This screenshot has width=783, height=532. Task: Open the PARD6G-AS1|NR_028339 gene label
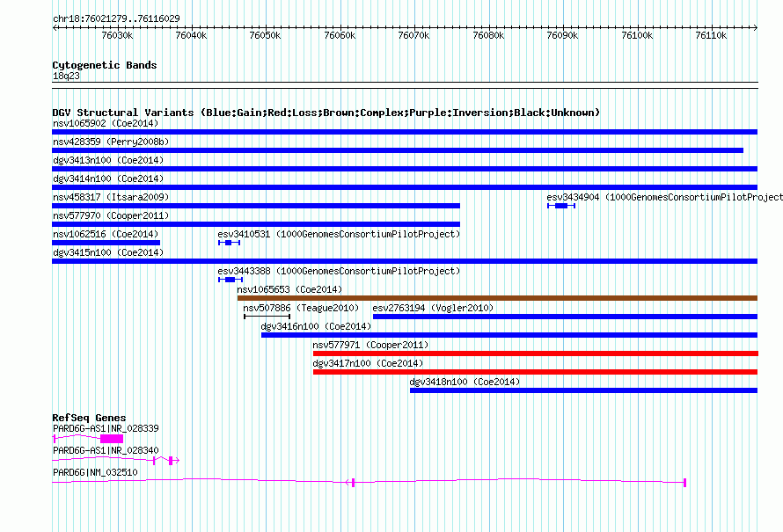[x=106, y=428]
